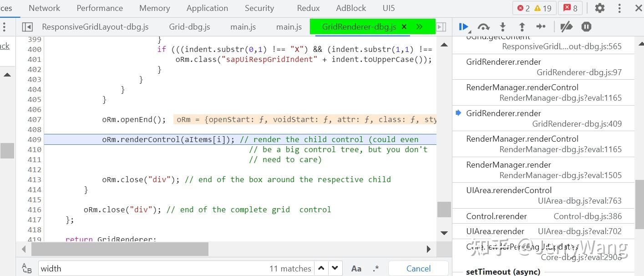Select UIArea.rerenderControl call stack frame
Image resolution: width=644 pixels, height=276 pixels.
coord(543,195)
